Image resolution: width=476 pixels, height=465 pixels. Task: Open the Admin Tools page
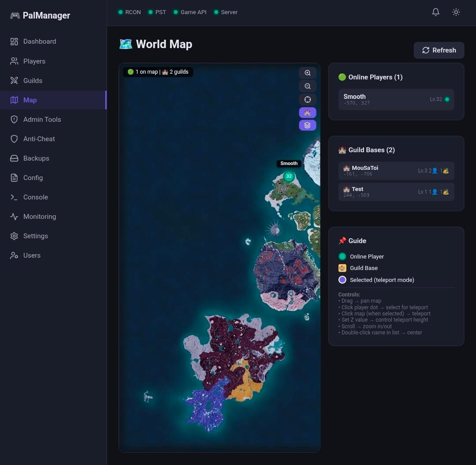point(42,120)
